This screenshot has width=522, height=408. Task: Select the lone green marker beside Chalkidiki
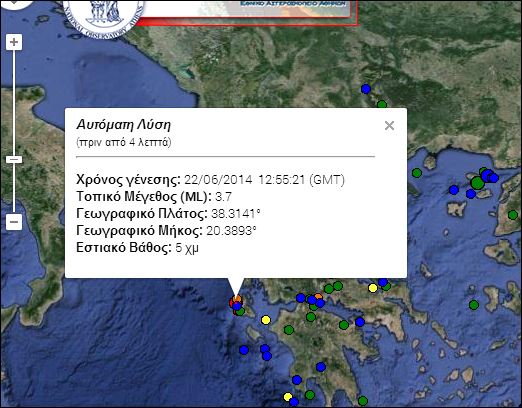point(417,173)
